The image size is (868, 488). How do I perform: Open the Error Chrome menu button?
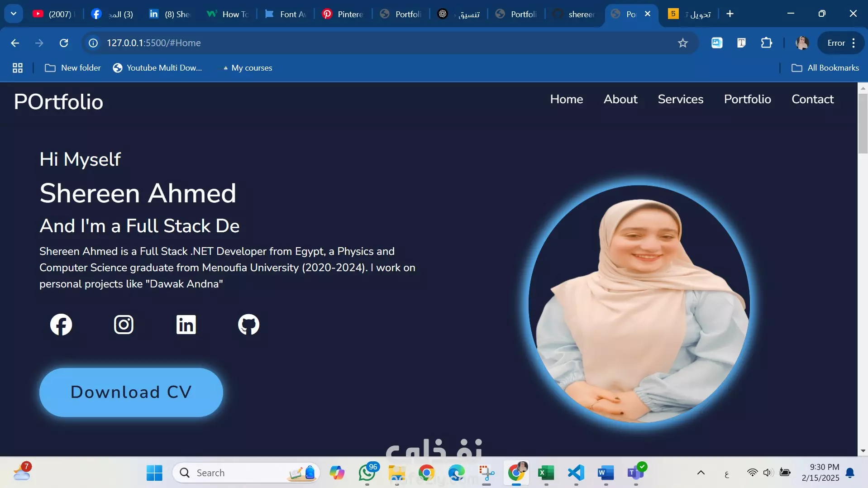click(841, 43)
